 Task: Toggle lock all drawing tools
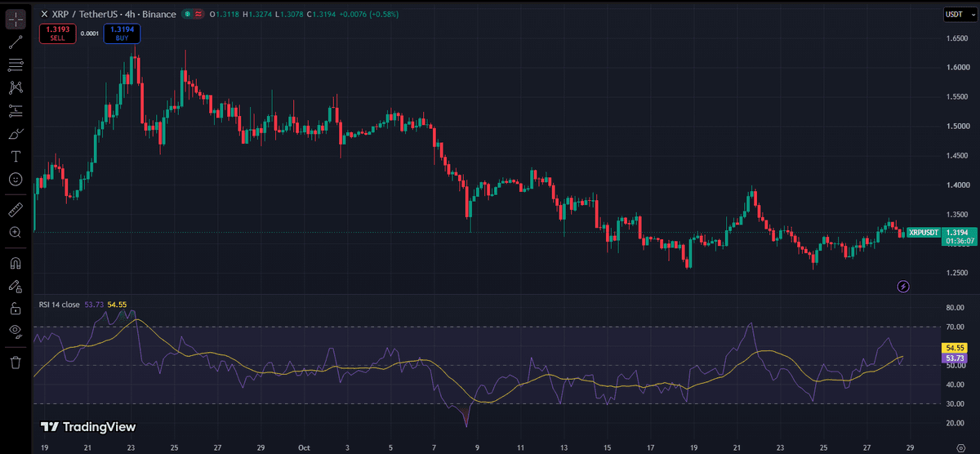[16, 309]
